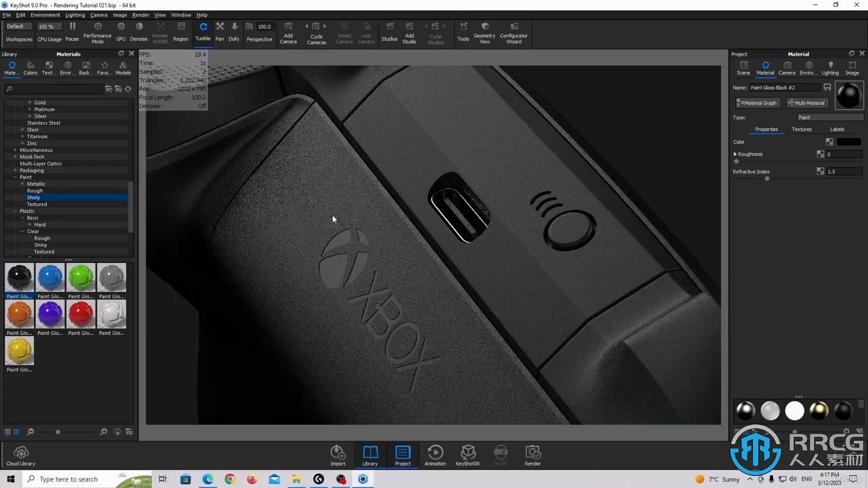Screen dimensions: 868x488
Task: Open the Render button in bottom toolbar
Action: (532, 455)
